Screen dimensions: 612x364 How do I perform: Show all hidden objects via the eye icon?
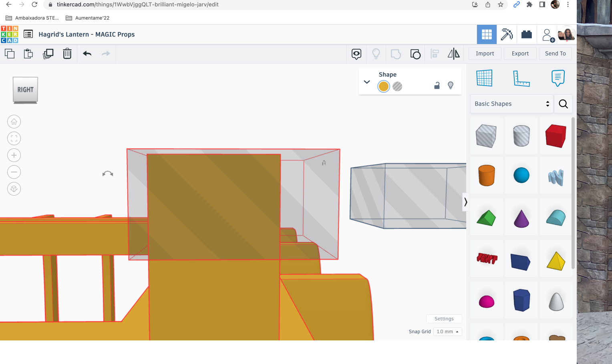pyautogui.click(x=356, y=54)
